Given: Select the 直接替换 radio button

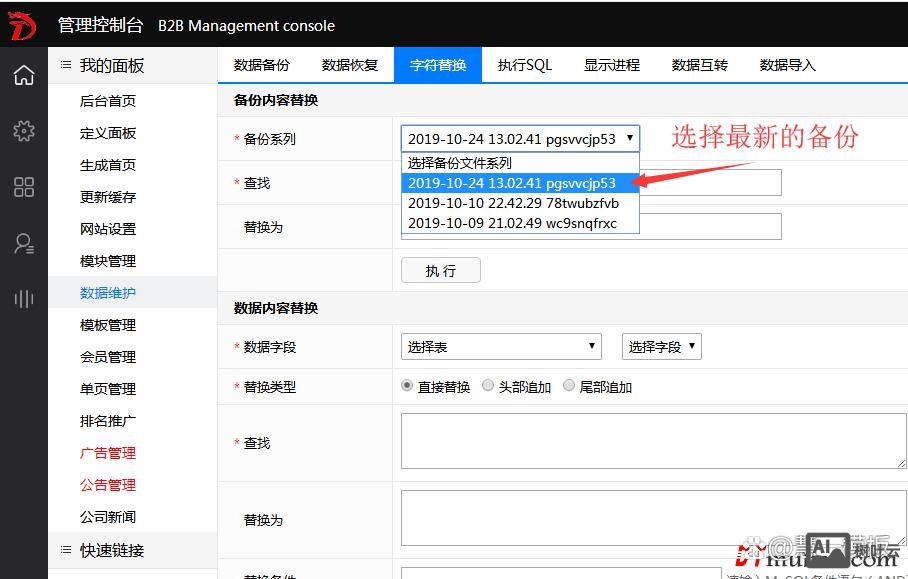Looking at the screenshot, I should point(406,386).
